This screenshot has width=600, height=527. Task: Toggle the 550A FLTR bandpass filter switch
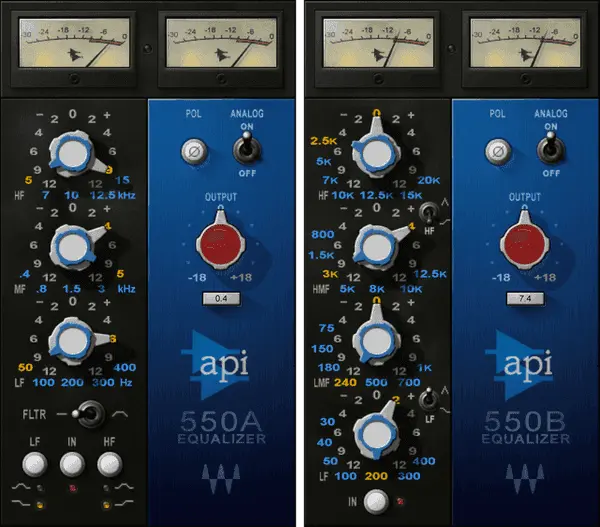point(89,414)
